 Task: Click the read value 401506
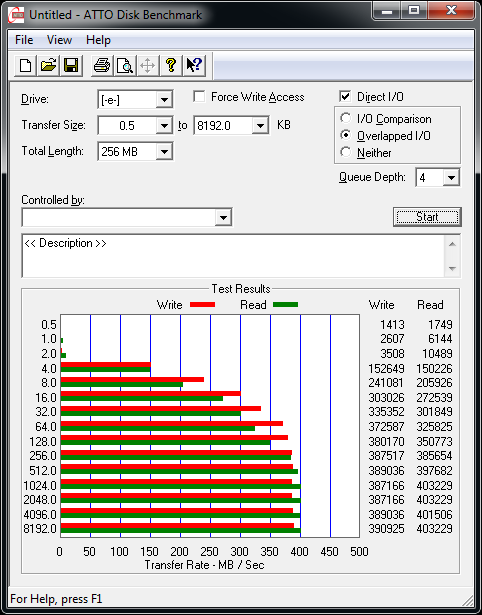point(435,514)
